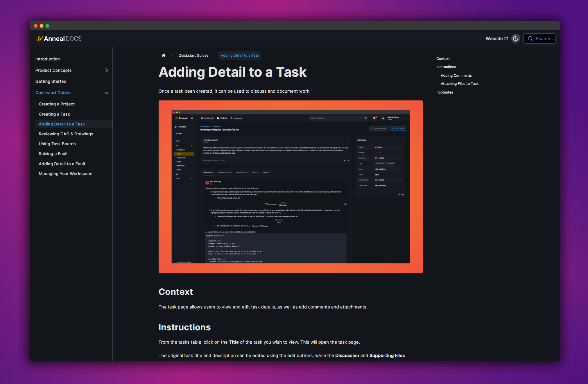Expand Product Concepts chevron
The width and height of the screenshot is (588, 384).
pos(107,70)
